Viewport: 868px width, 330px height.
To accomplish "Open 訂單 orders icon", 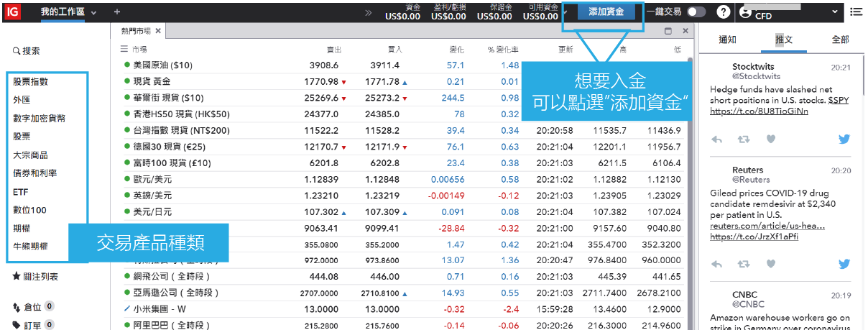I will point(17,325).
